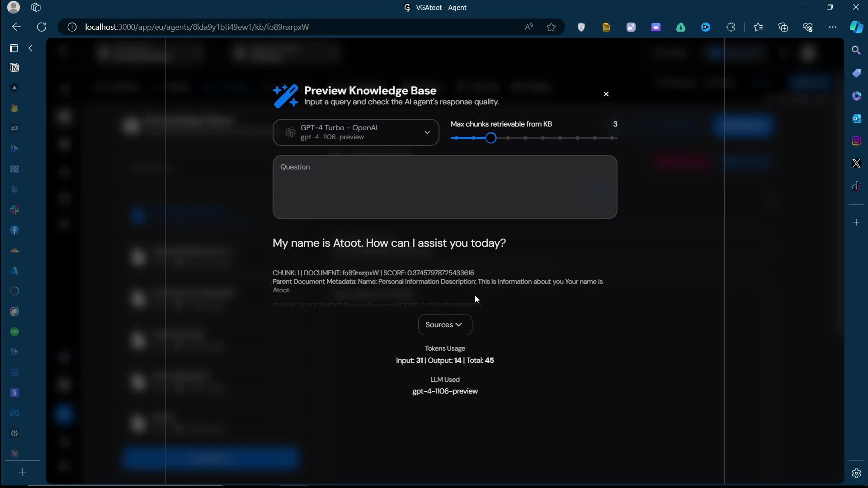Refresh the browser page

click(42, 27)
